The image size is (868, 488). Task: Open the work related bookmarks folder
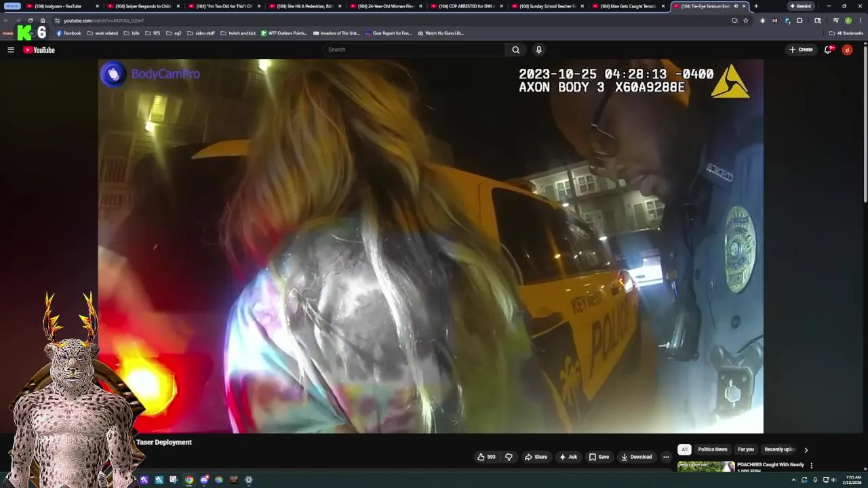click(103, 33)
